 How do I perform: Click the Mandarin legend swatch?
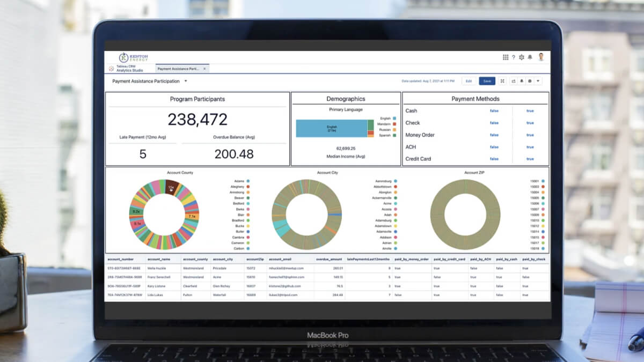394,124
